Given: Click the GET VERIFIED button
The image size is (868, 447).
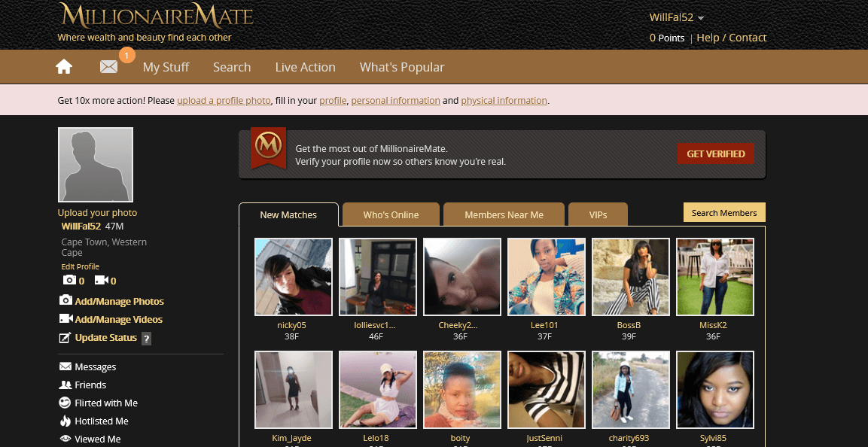Looking at the screenshot, I should 716,154.
